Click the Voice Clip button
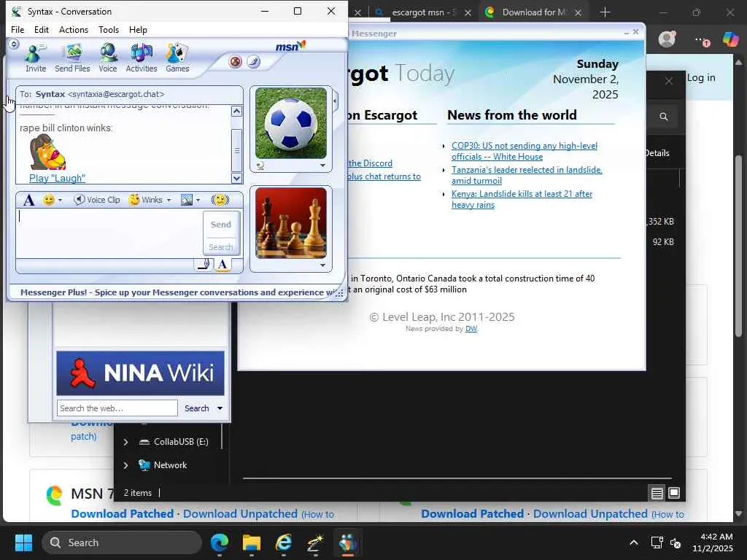 pos(97,200)
